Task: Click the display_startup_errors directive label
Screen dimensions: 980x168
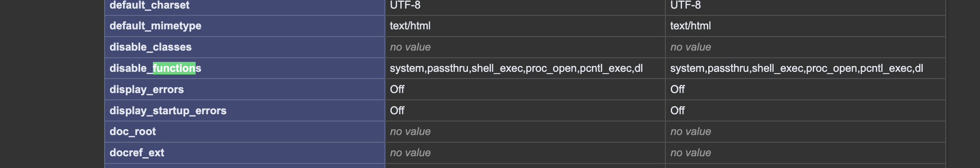Action: pyautogui.click(x=168, y=111)
